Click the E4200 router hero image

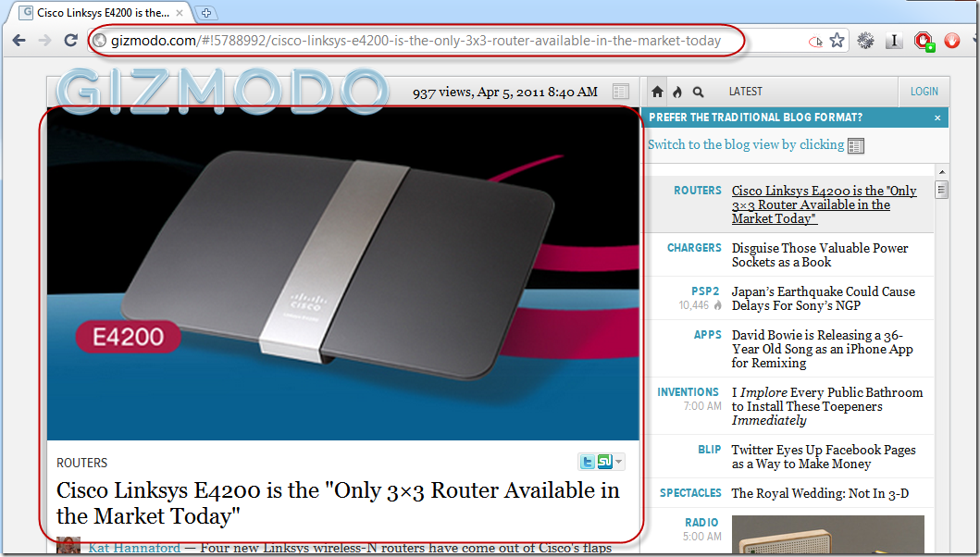(x=343, y=274)
